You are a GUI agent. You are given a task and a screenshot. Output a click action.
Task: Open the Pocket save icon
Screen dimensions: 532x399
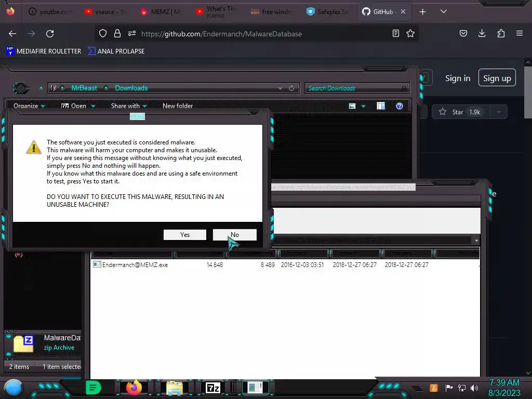click(463, 33)
